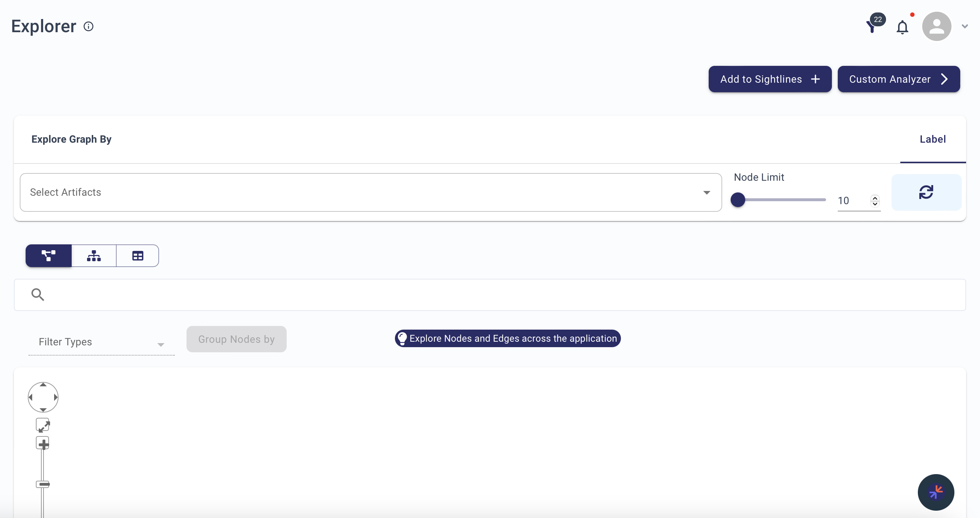The width and height of the screenshot is (980, 518).
Task: Open the Custom Analyzer
Action: point(898,79)
